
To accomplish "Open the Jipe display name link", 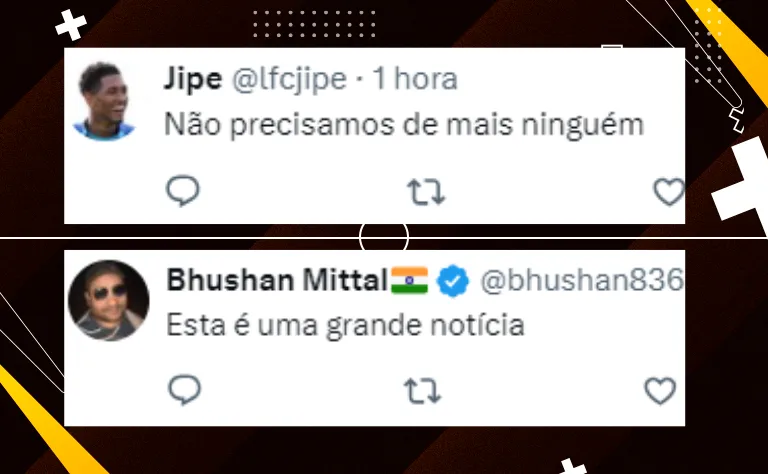I will pyautogui.click(x=193, y=79).
